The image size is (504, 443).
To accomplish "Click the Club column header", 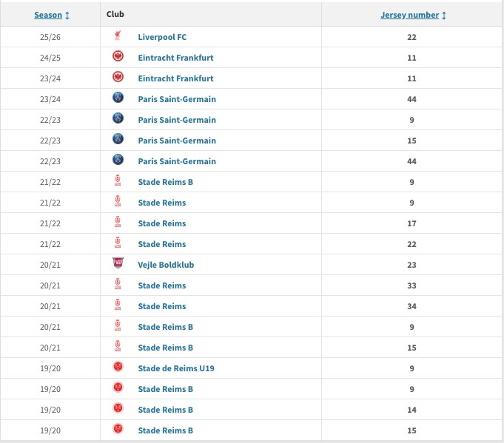I will [x=115, y=15].
